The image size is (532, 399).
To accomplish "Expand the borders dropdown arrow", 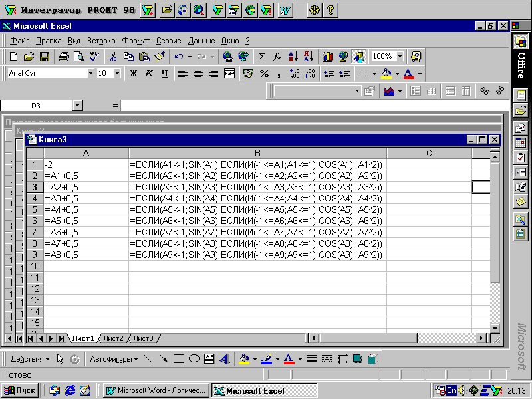I will 374,74.
